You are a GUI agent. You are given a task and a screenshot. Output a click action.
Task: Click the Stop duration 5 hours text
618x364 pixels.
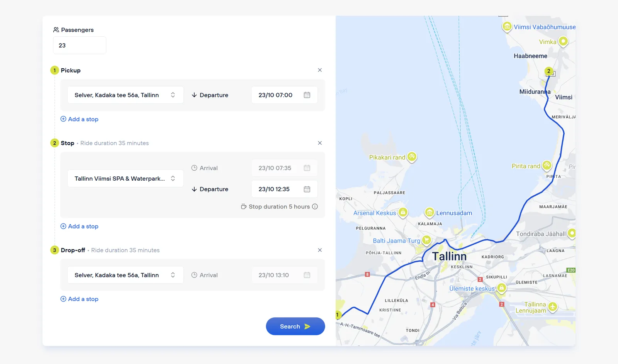[279, 207]
